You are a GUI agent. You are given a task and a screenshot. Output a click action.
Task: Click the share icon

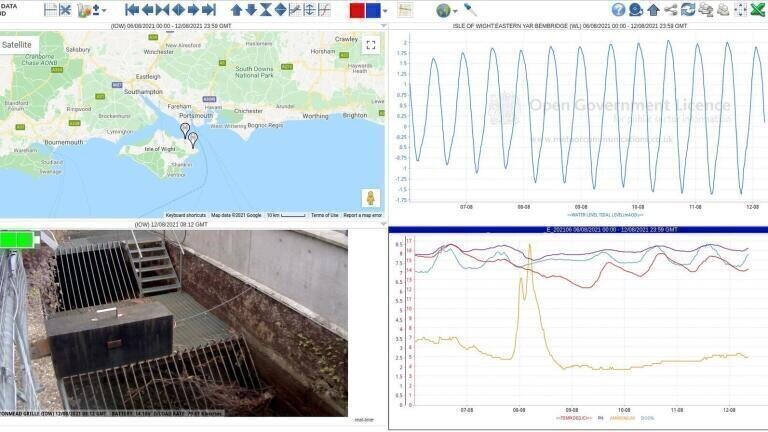(671, 10)
